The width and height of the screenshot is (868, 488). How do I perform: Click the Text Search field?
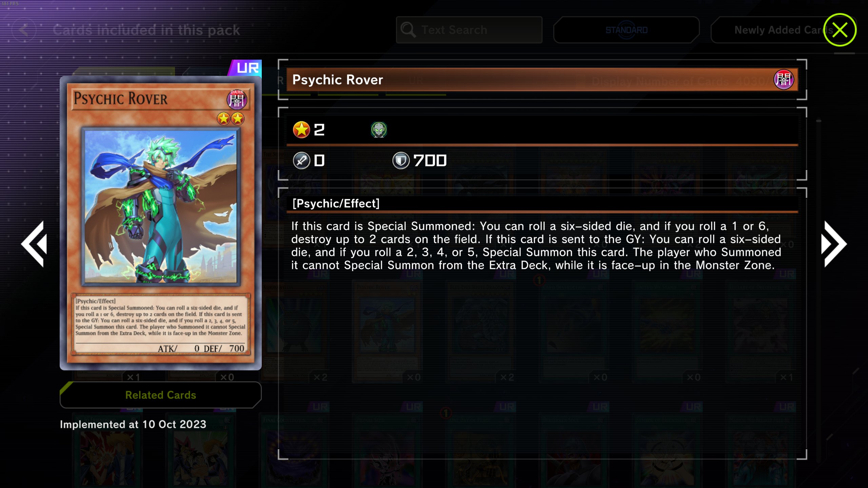pos(469,30)
